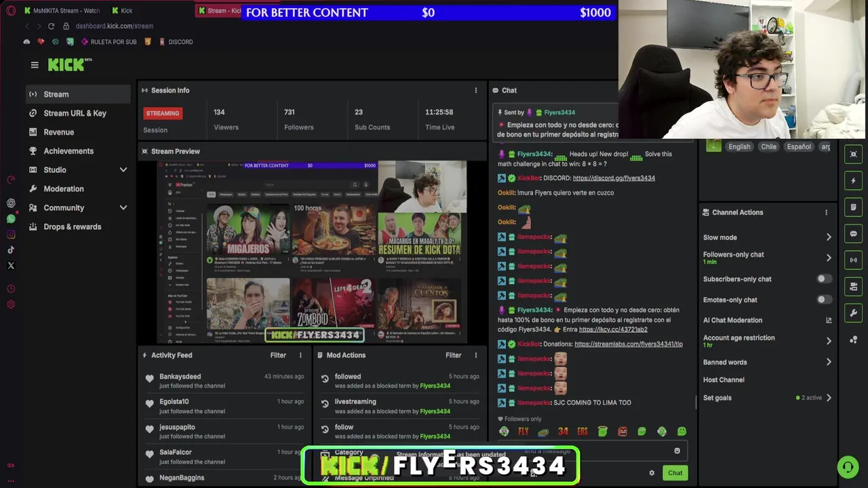Viewport: 868px width, 488px height.
Task: Select the Stream sidebar item
Action: [78, 94]
